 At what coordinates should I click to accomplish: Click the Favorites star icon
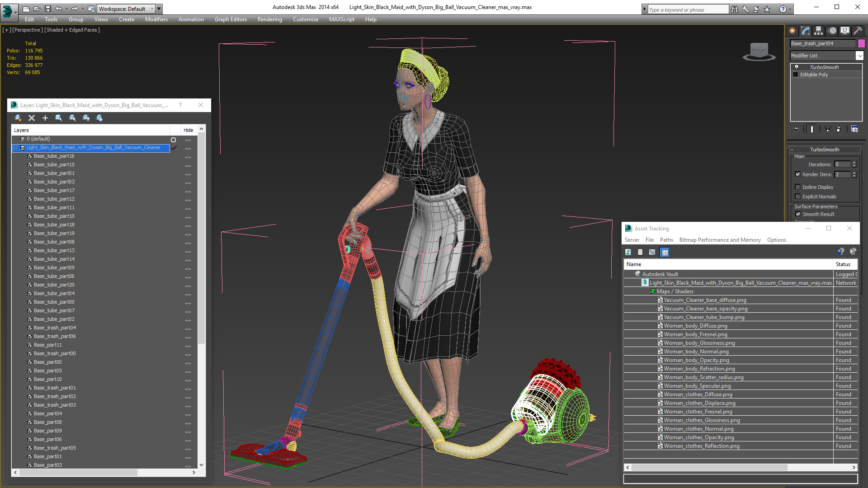pos(767,9)
